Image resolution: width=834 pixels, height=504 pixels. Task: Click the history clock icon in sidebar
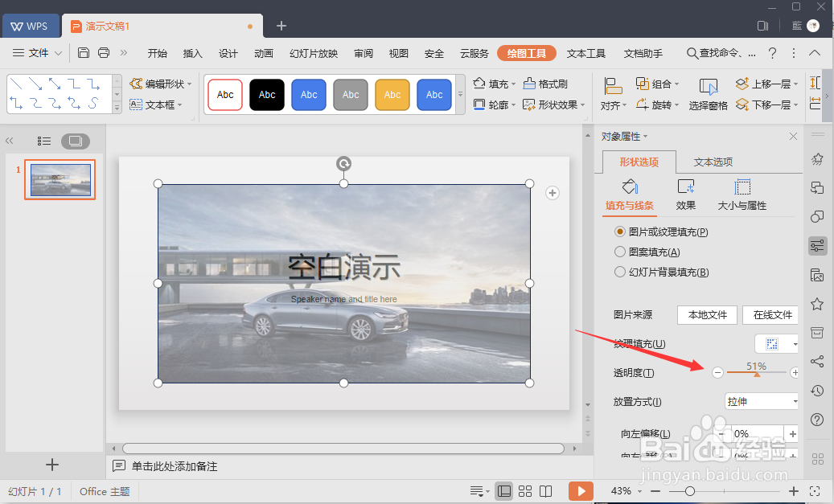click(817, 391)
